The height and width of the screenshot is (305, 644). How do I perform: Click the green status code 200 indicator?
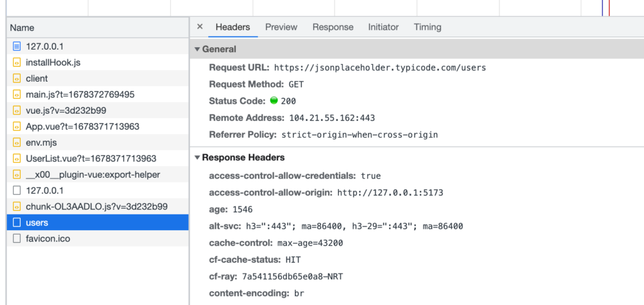(274, 101)
